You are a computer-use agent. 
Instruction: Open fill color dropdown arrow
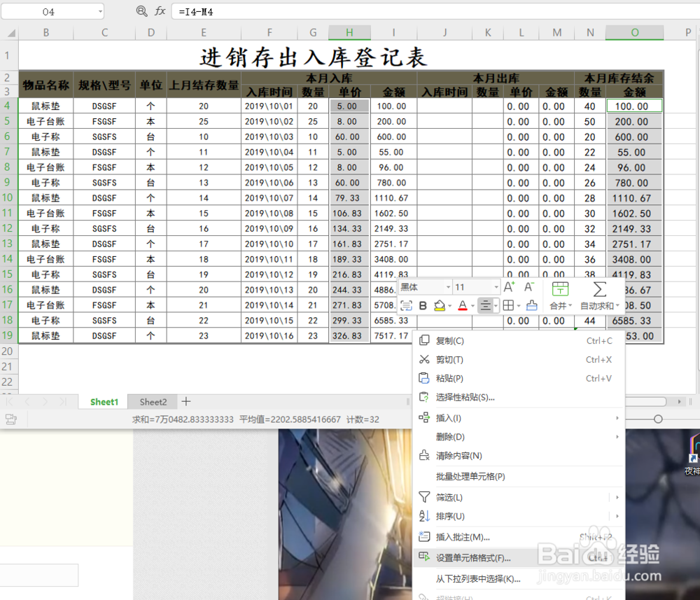pyautogui.click(x=450, y=306)
